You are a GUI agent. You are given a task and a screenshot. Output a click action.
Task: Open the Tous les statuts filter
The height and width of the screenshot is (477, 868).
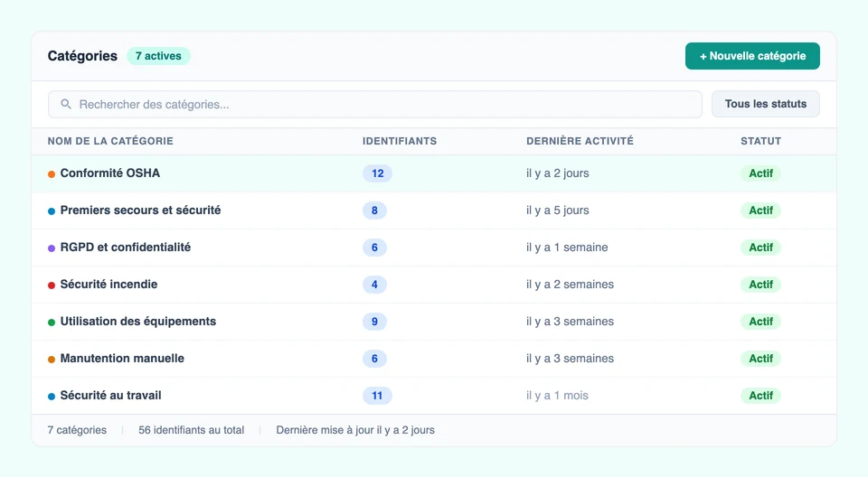point(766,104)
